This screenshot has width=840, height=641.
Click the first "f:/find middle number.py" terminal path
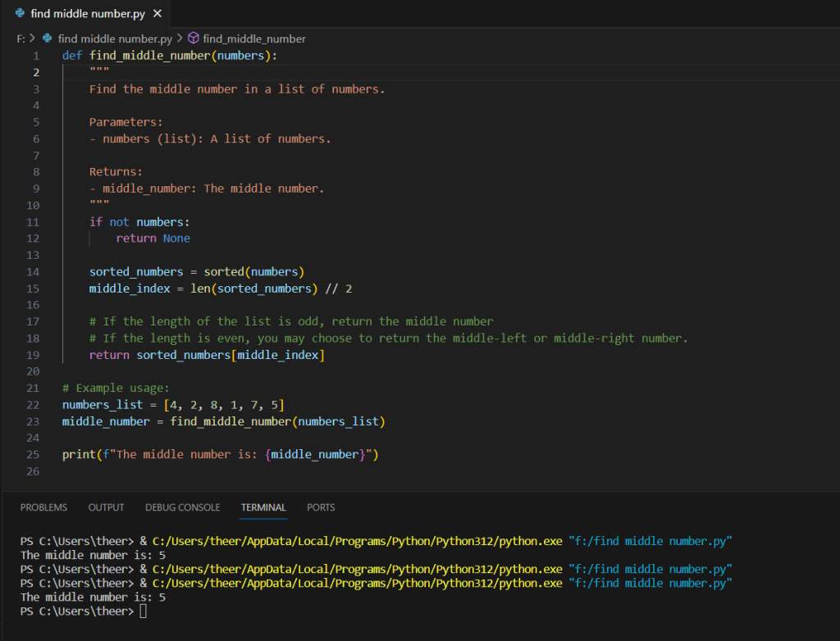point(650,541)
